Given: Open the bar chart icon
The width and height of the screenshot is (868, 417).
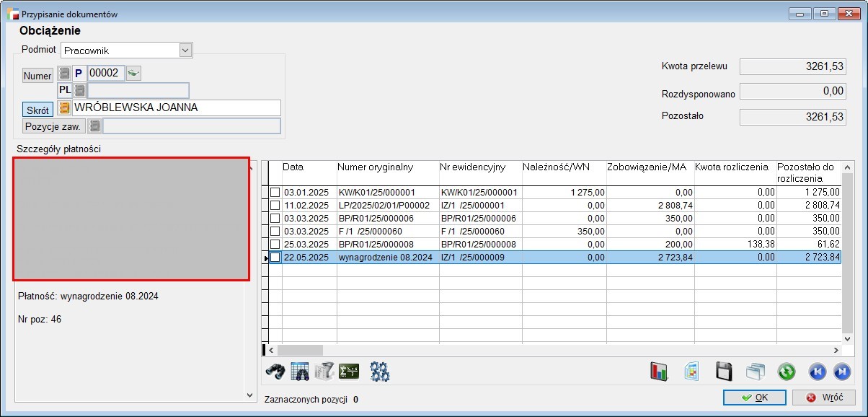Looking at the screenshot, I should pos(660,372).
